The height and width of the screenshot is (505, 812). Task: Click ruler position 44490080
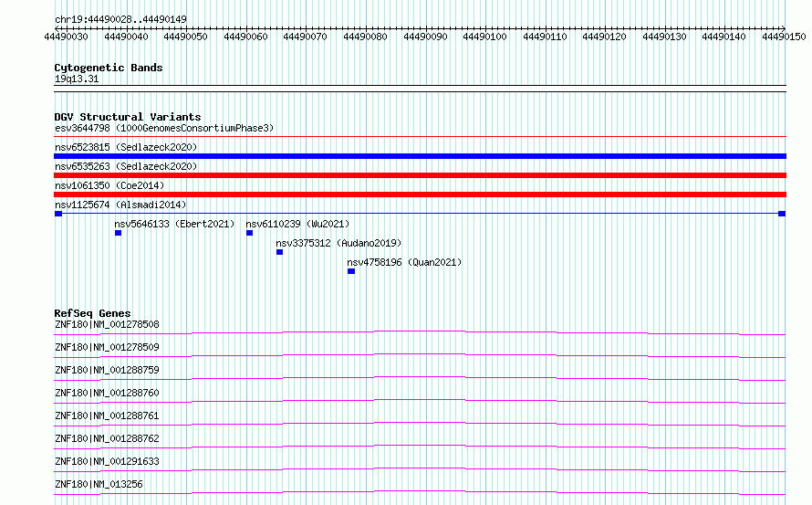365,37
